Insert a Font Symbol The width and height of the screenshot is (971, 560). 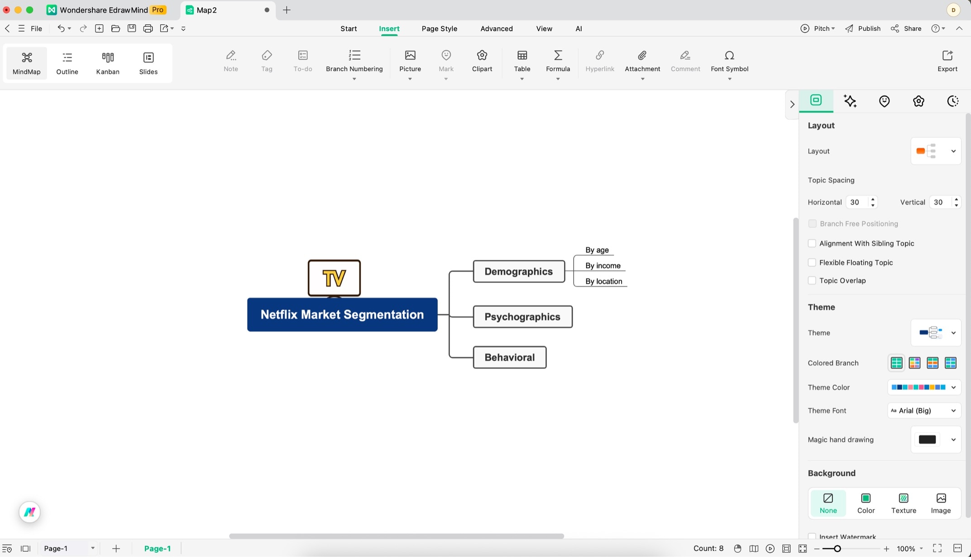[729, 61]
